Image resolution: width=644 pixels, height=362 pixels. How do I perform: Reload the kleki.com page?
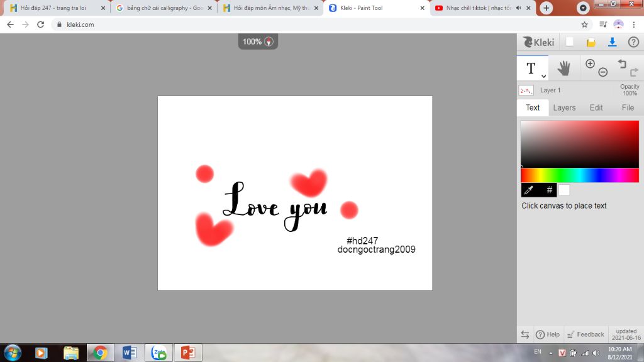[40, 25]
